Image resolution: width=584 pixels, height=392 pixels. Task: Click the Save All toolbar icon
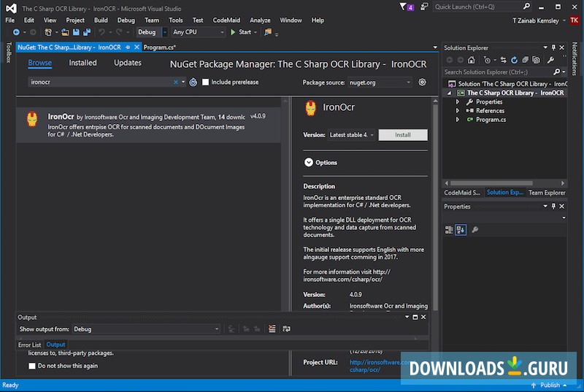(x=87, y=32)
